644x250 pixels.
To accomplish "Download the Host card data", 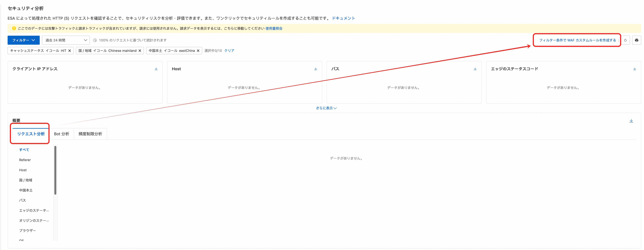I will [316, 69].
